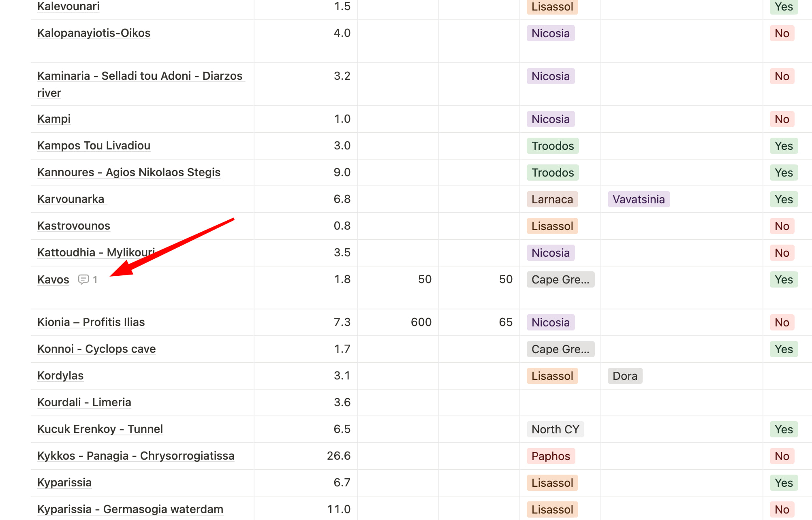Open the Kannoures - Agios Nikolaos Stegis page
Image resolution: width=812 pixels, height=520 pixels.
coord(128,172)
